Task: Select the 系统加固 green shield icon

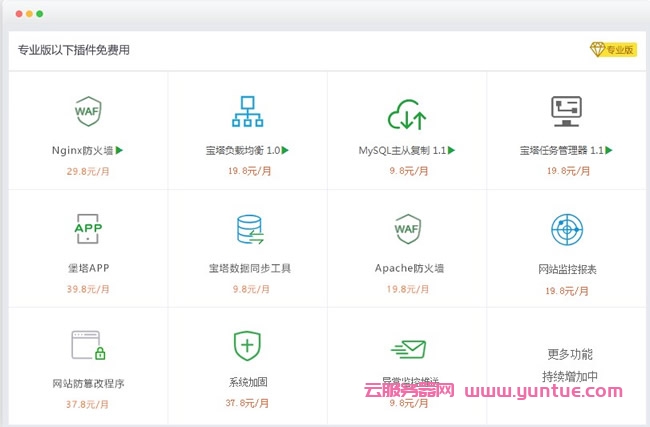Action: (x=247, y=346)
